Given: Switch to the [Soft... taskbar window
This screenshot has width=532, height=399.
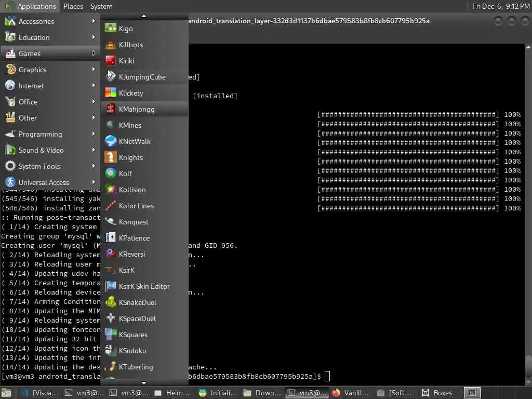Looking at the screenshot, I should coord(395,393).
